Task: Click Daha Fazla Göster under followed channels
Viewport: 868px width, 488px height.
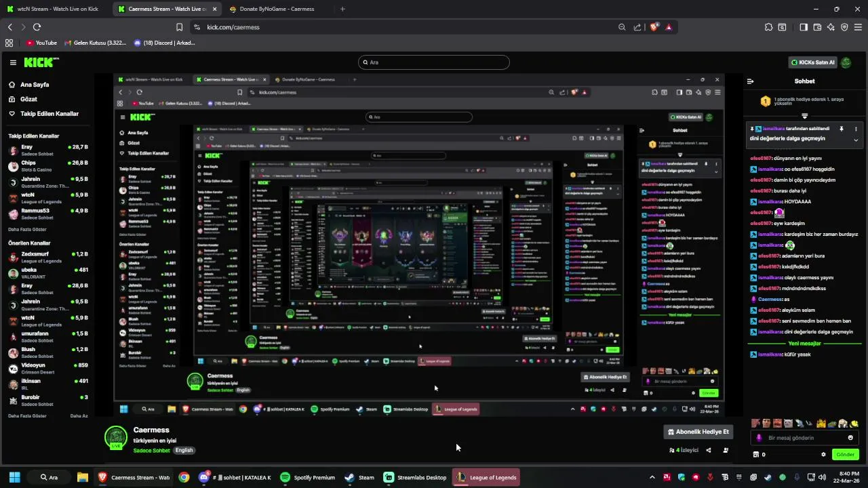Action: coord(27,230)
